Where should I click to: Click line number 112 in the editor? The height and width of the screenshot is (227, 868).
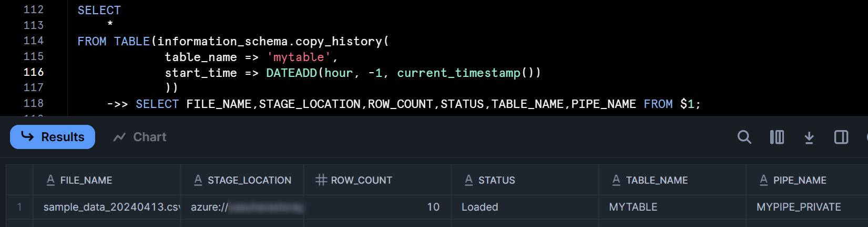point(34,9)
